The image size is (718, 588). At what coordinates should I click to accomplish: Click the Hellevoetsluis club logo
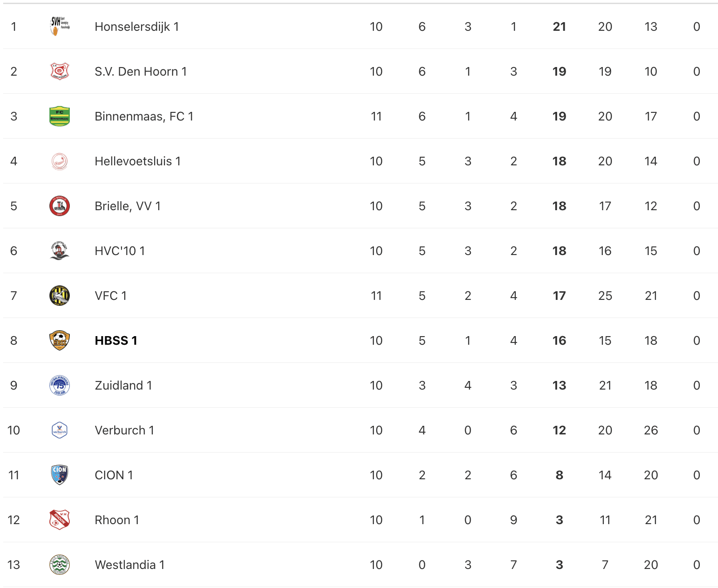59,161
